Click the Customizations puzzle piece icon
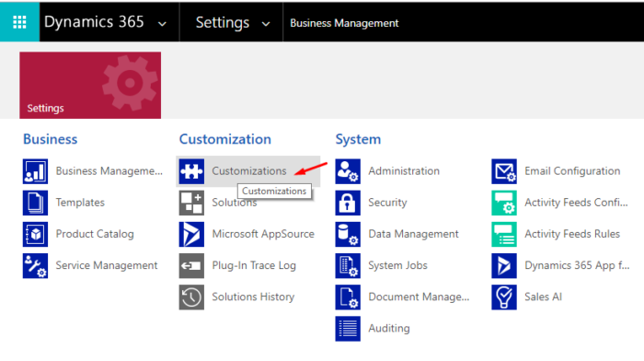The height and width of the screenshot is (361, 644). 191,171
